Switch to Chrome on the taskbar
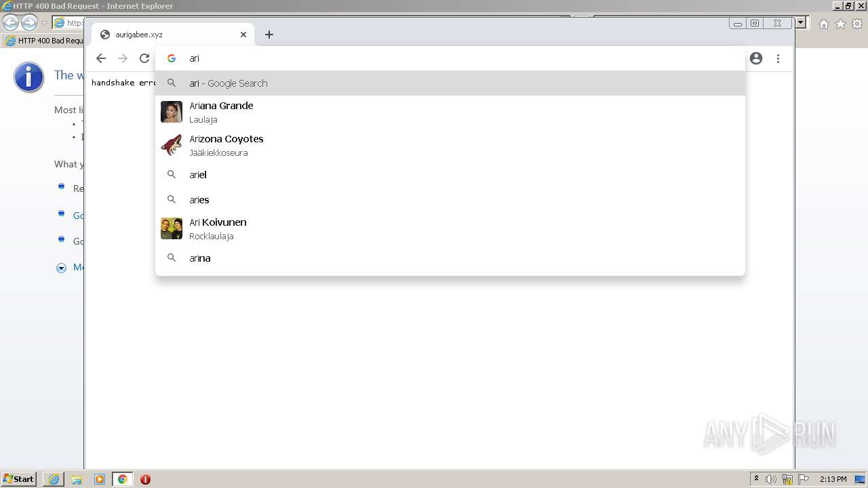Image resolution: width=868 pixels, height=488 pixels. (x=123, y=479)
